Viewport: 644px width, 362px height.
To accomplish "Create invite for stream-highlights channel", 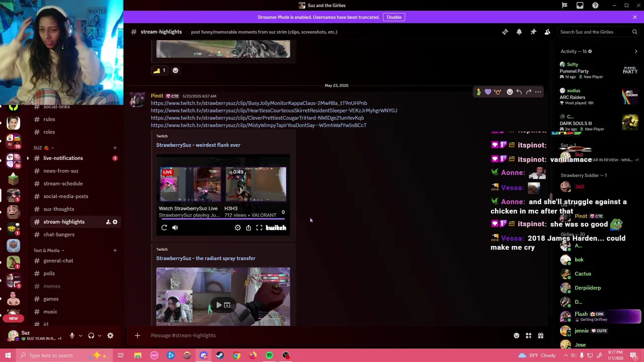I will point(108,222).
